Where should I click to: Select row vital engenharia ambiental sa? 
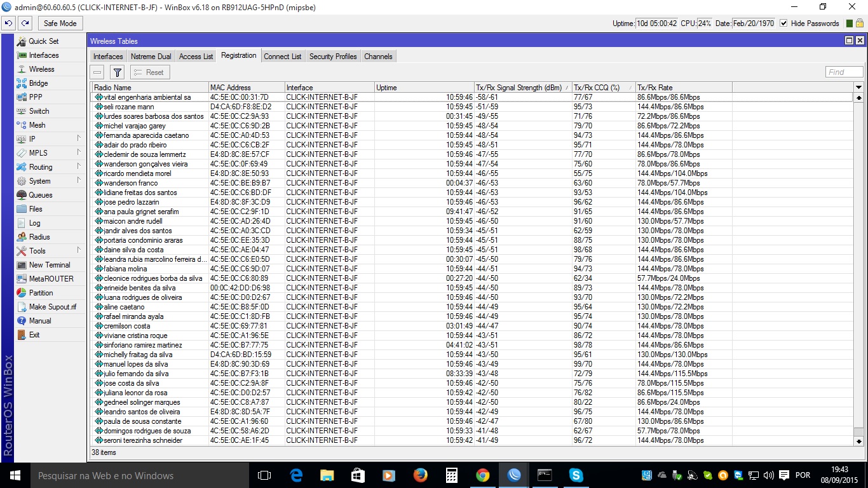coord(472,97)
